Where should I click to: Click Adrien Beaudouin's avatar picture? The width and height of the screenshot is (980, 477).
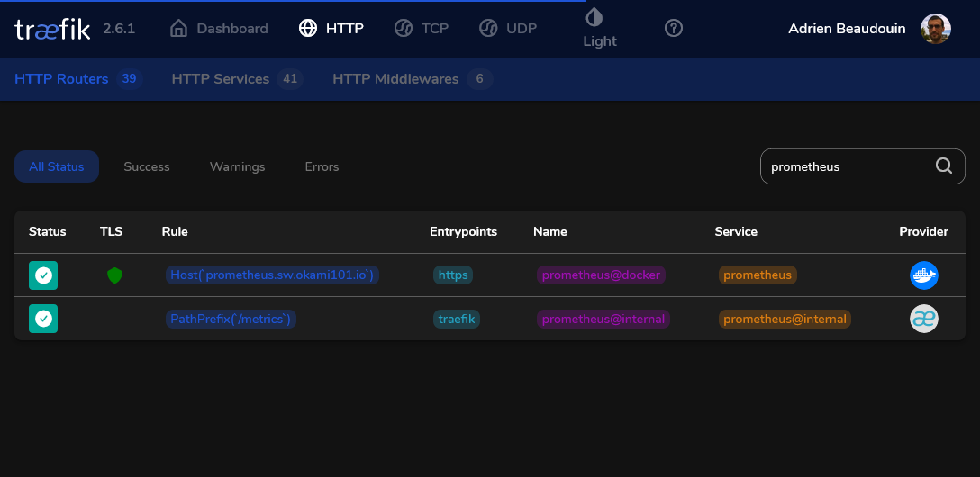(936, 29)
